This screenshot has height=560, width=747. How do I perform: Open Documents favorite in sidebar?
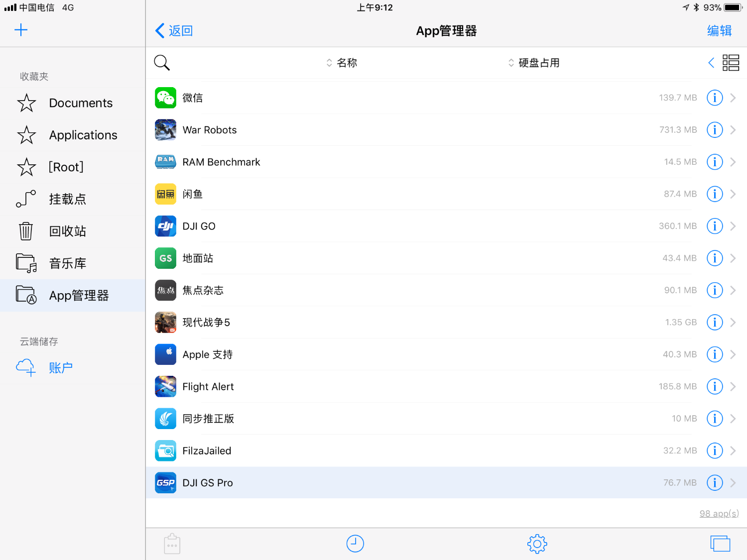(x=73, y=103)
